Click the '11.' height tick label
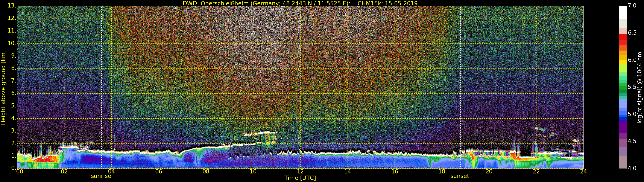Screen dimensions: 644x182 coord(12,31)
